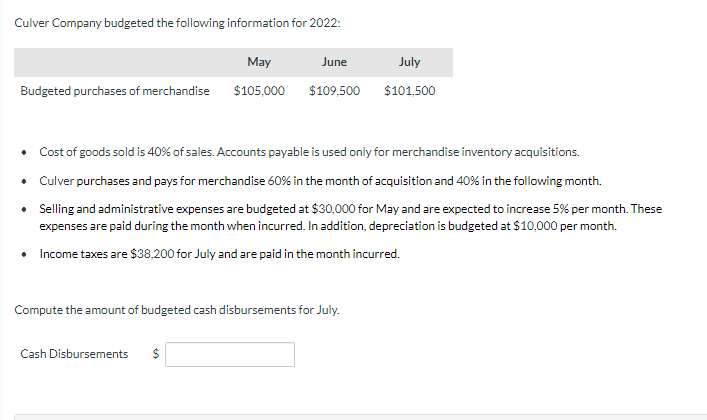The image size is (707, 420).
Task: Click the Income taxes are $38,200 bullet
Action: [x=220, y=254]
